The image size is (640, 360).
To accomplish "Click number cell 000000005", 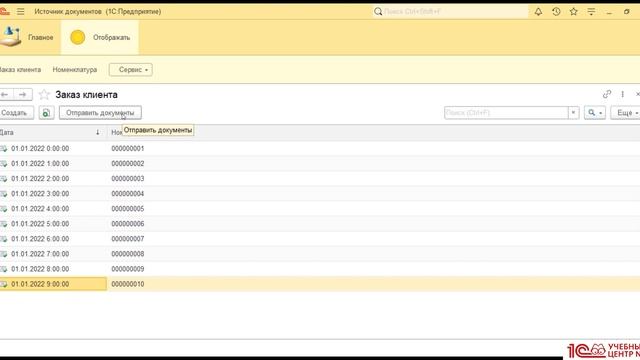I will 128,209.
